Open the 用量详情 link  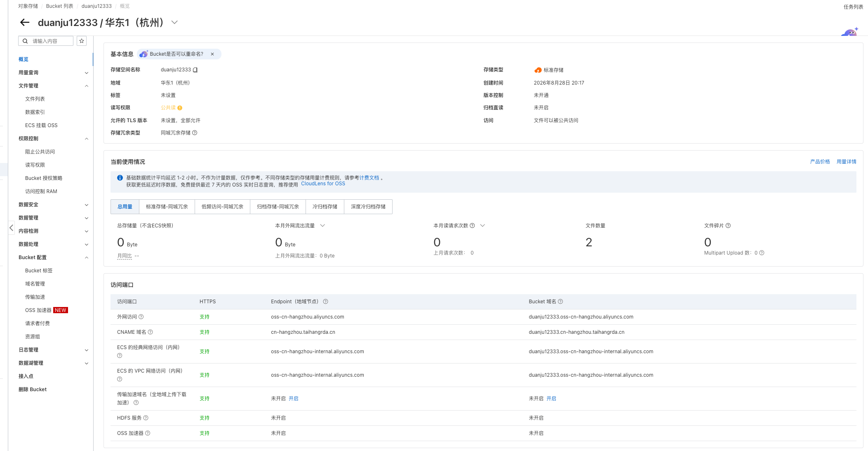[x=846, y=162]
